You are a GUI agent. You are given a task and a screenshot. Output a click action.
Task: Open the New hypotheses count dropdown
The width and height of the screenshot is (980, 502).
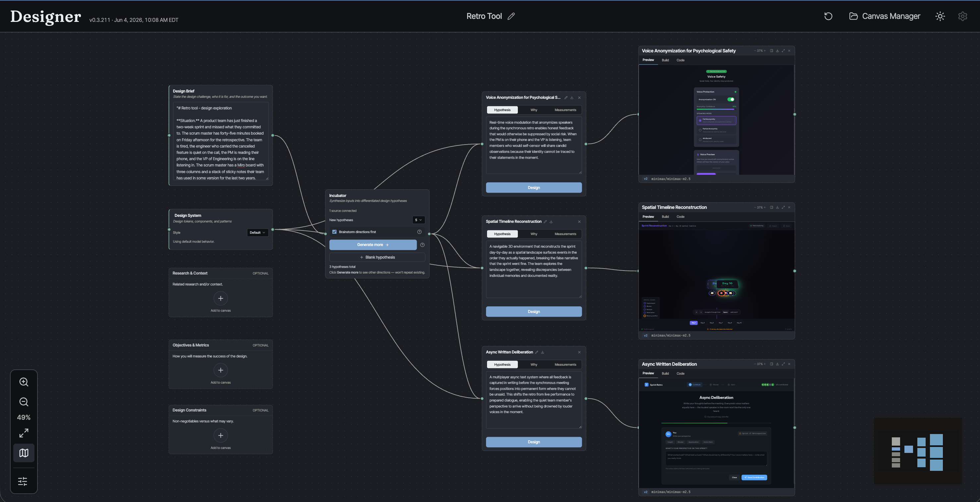coord(418,220)
